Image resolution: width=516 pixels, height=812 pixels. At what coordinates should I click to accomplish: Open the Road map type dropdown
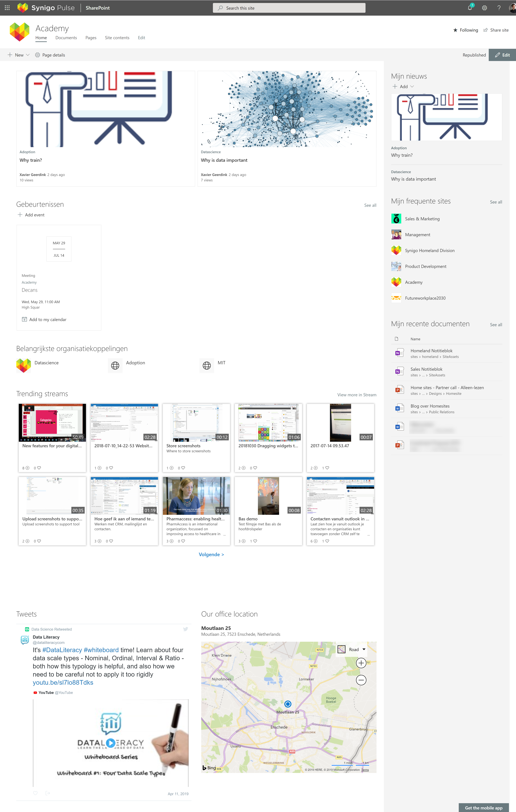point(364,649)
